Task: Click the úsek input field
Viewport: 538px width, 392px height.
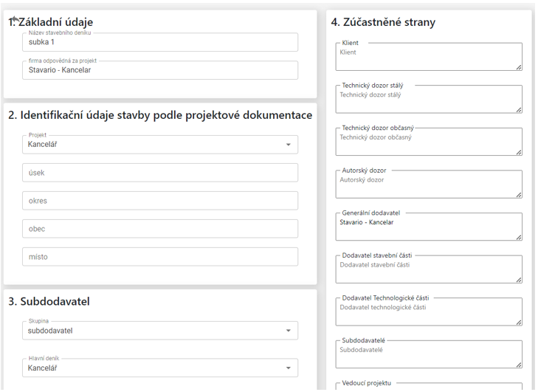Action: click(159, 173)
